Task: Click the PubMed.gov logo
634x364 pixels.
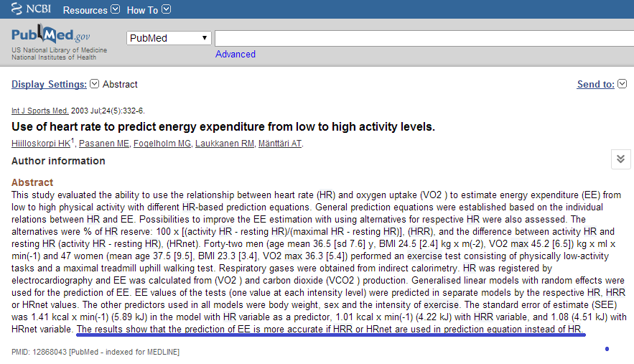Action: click(50, 34)
